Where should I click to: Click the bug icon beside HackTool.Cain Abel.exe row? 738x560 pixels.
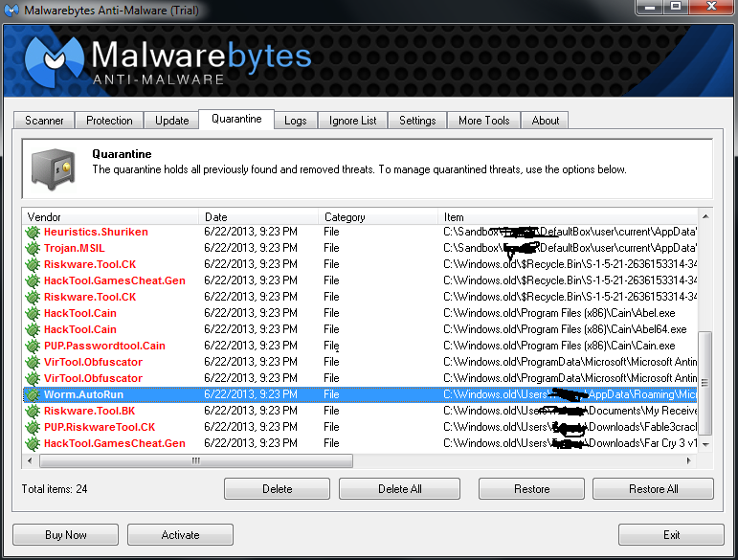[33, 313]
